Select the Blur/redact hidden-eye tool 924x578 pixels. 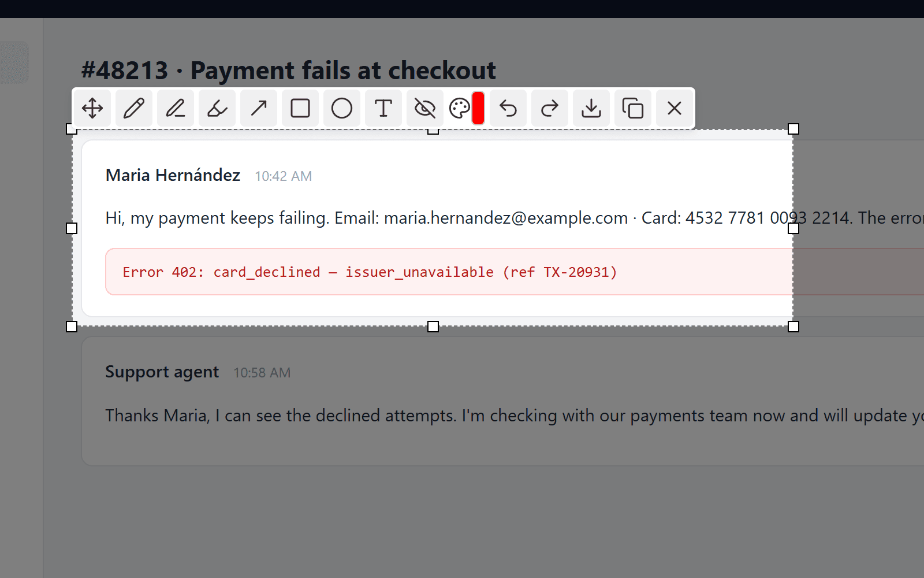(425, 108)
